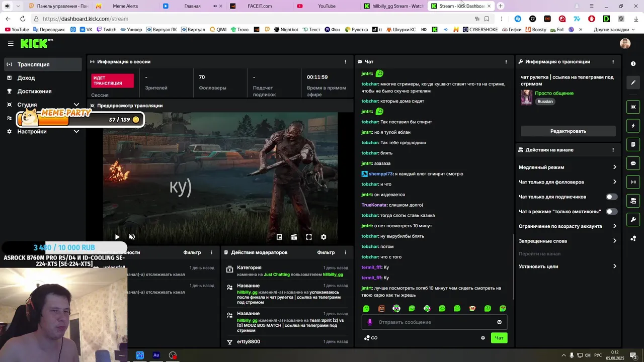Open the Nightbot bookmark
This screenshot has height=362, width=644.
pyautogui.click(x=286, y=30)
